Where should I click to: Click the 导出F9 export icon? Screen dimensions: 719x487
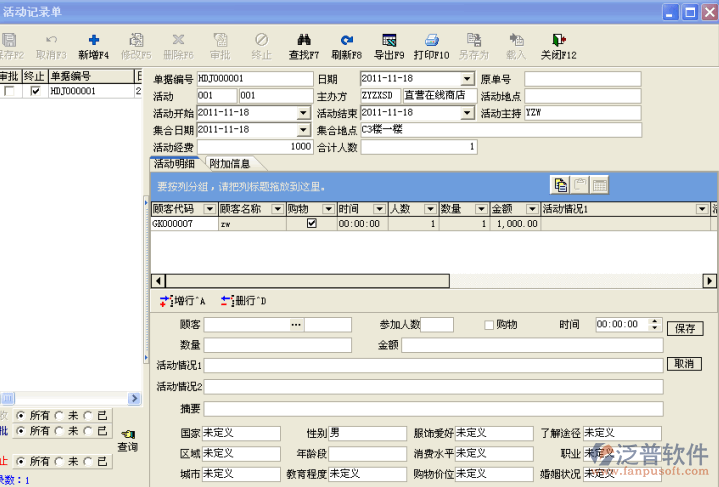click(x=389, y=40)
